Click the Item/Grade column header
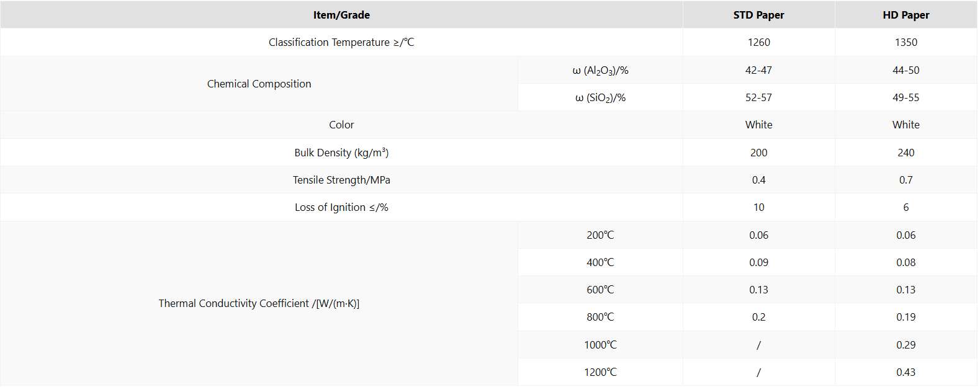The height and width of the screenshot is (387, 980). point(341,15)
